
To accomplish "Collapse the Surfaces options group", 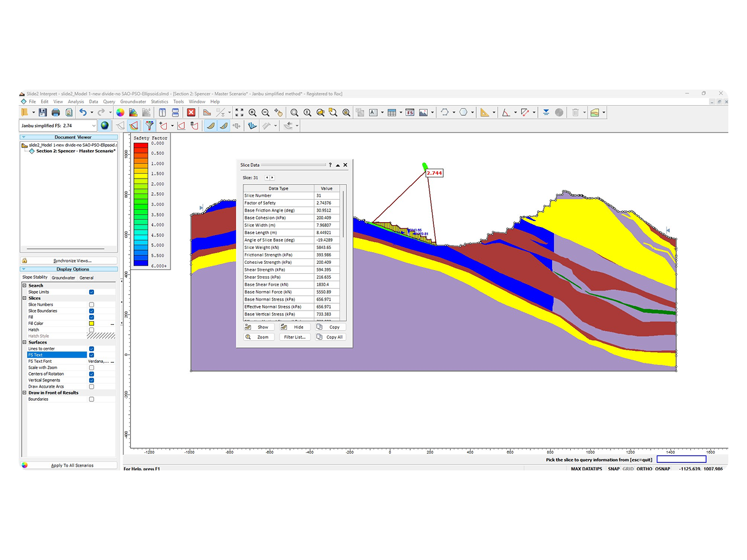I will 24,342.
